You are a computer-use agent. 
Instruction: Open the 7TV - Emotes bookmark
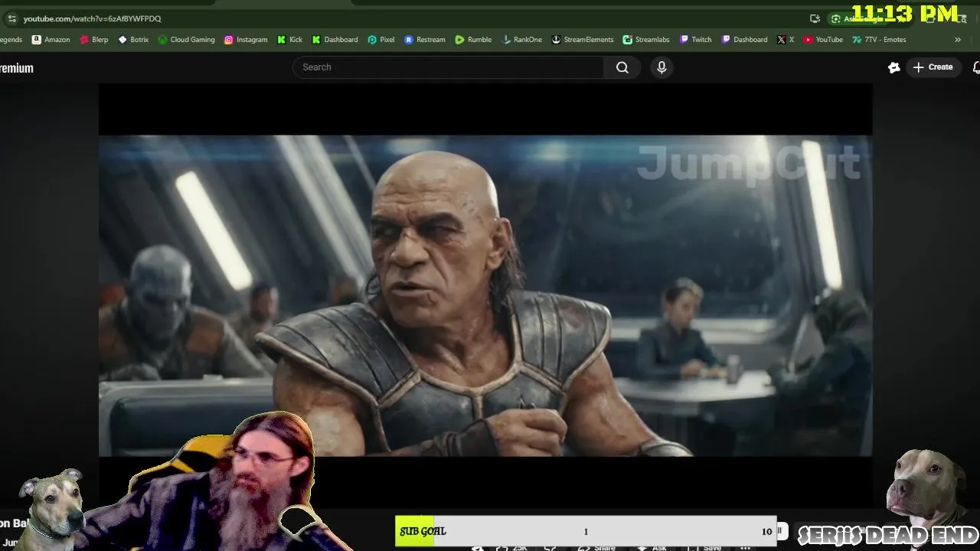(879, 40)
